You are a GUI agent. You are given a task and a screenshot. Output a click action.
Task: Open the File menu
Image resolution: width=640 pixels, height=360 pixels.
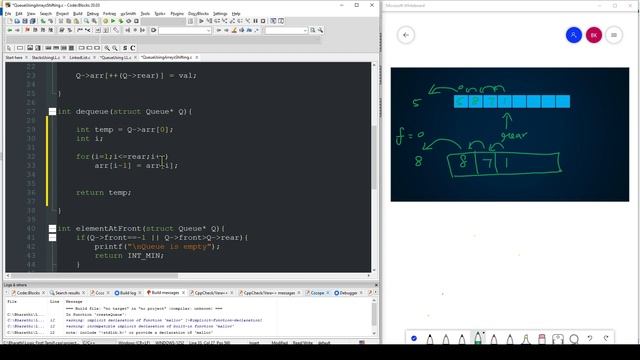[8, 13]
